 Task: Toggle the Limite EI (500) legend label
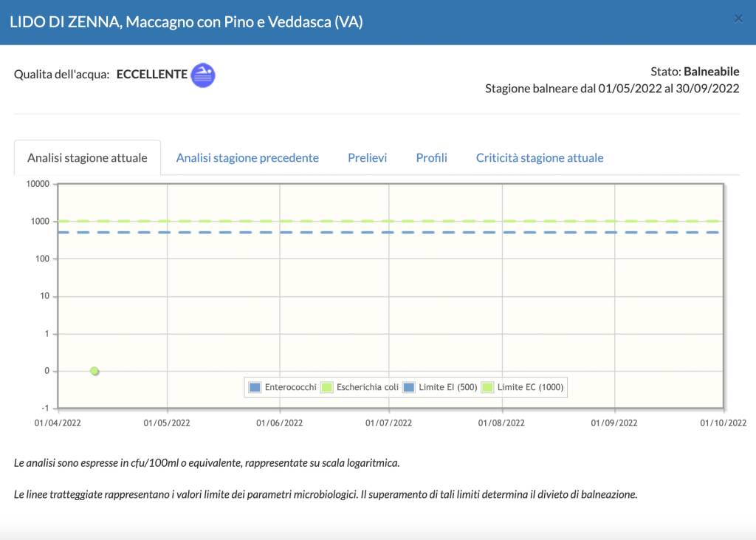pos(447,387)
